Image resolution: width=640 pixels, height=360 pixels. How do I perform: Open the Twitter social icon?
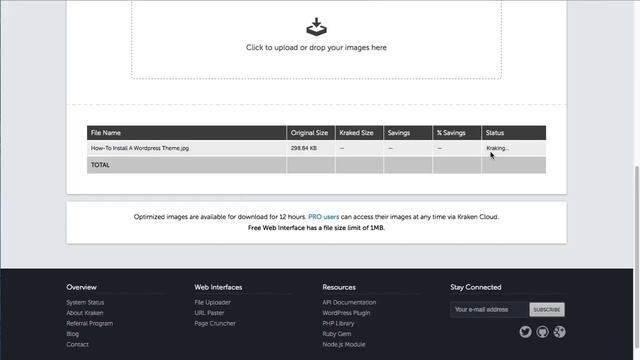[x=525, y=332]
